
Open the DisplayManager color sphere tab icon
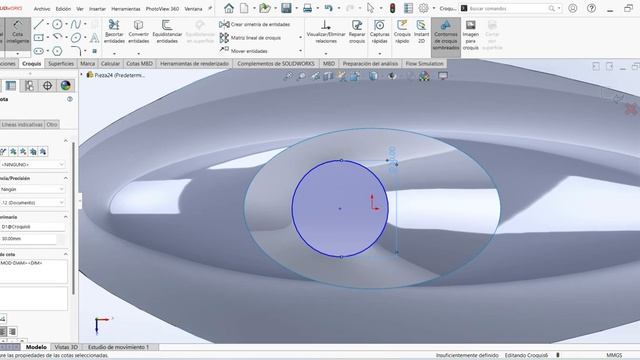point(66,85)
